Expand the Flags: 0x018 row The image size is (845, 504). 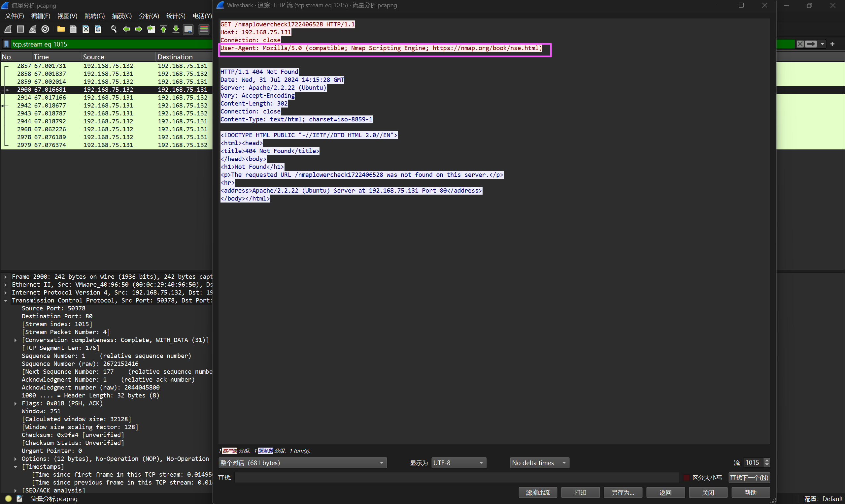[x=15, y=403]
